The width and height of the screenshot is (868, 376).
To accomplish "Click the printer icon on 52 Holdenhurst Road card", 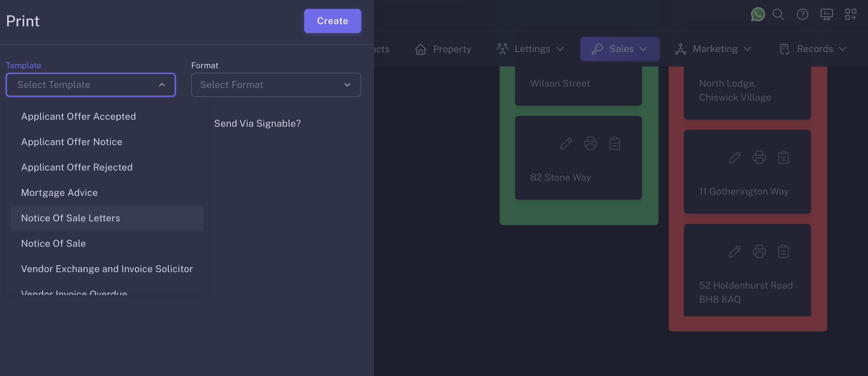I will (x=759, y=251).
